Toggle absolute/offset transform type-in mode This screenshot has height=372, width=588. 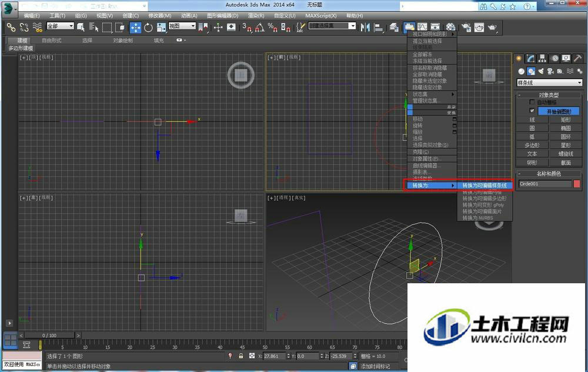point(252,356)
